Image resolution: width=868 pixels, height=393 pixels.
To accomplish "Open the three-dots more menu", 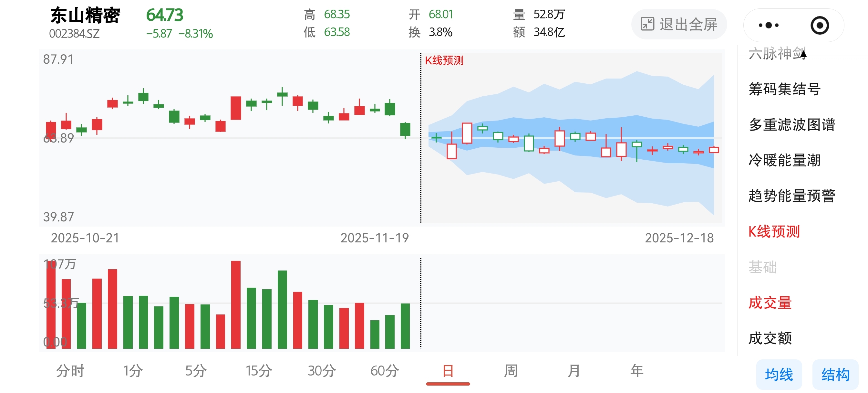I will [769, 25].
